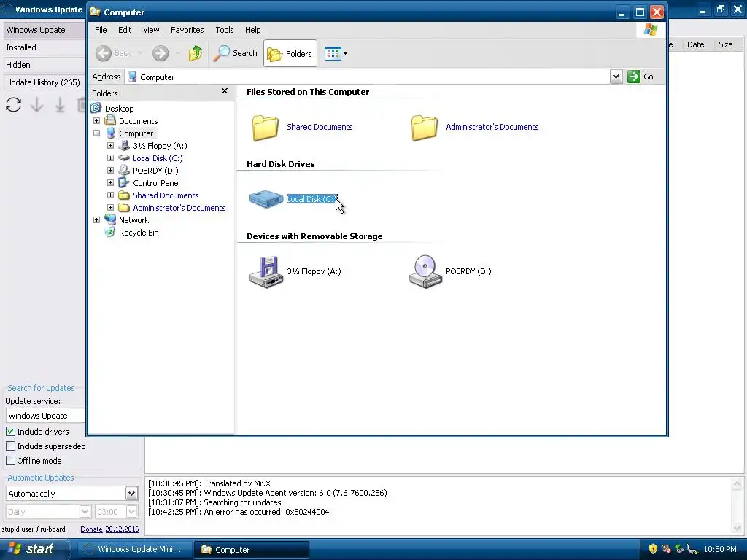Open the File menu
The image size is (747, 560).
(101, 30)
